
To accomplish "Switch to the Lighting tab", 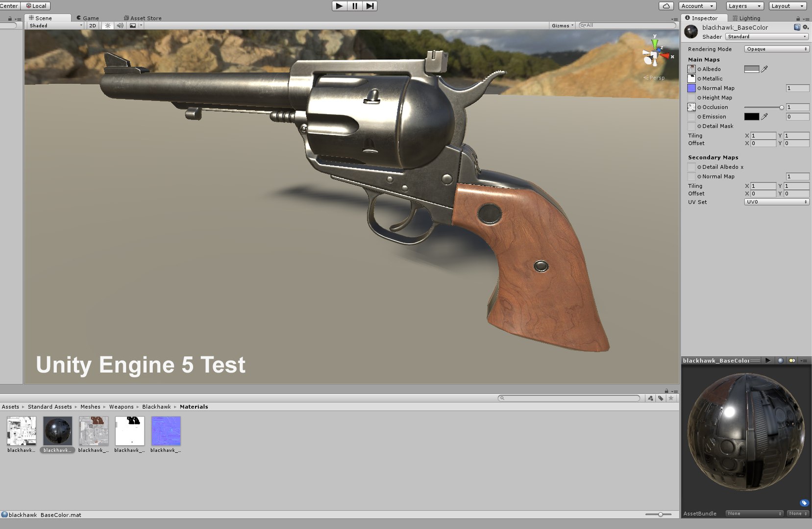I will 747,18.
